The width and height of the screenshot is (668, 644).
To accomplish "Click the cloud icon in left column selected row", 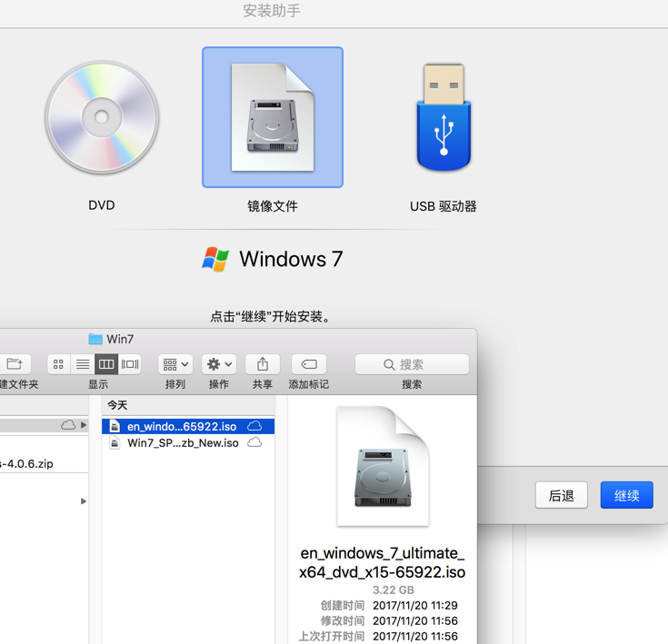I will [68, 425].
